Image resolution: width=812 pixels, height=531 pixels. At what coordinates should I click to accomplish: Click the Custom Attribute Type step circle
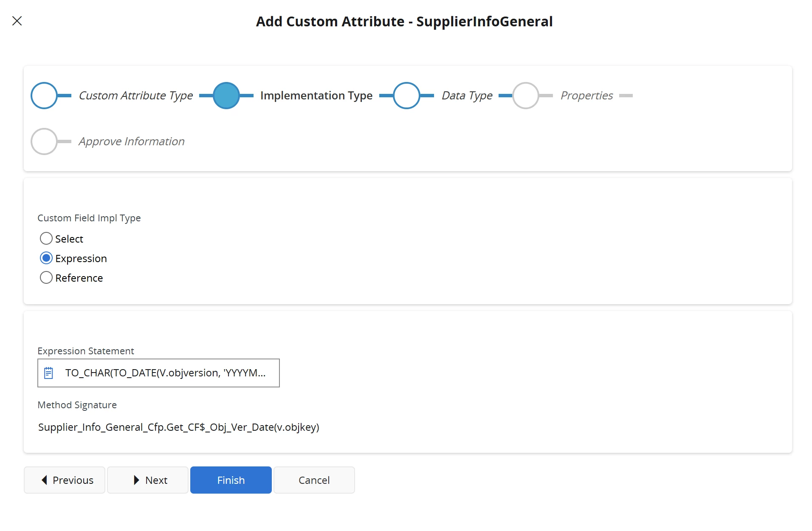(x=44, y=96)
